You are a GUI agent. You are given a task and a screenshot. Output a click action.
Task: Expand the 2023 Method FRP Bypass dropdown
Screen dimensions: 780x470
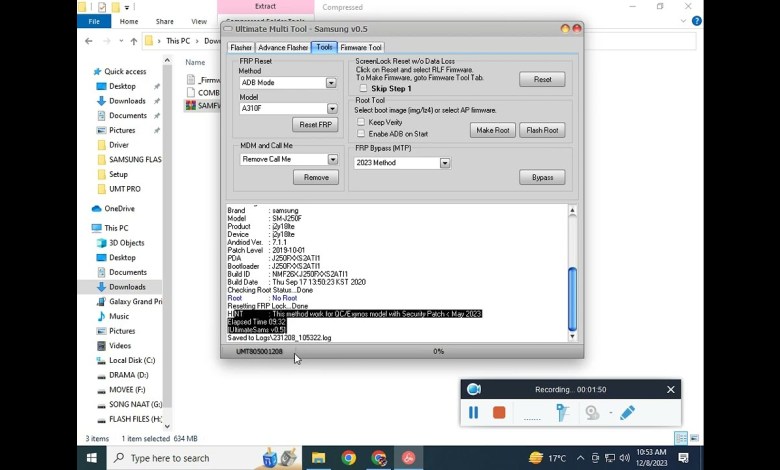pyautogui.click(x=445, y=163)
